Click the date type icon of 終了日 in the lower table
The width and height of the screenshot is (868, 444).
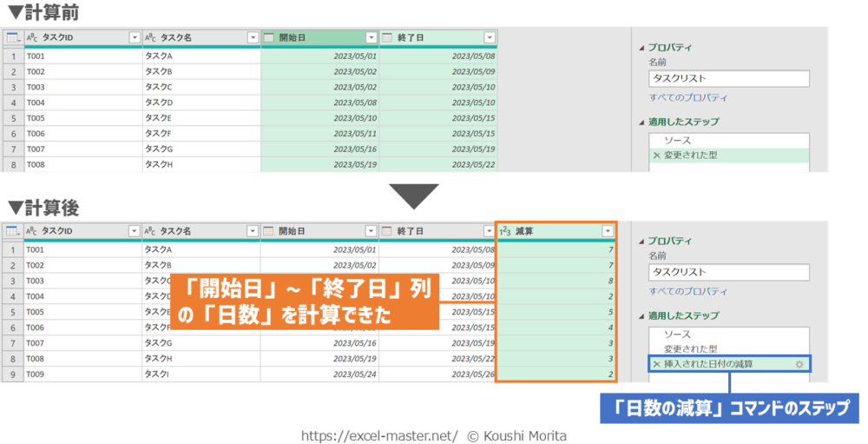tap(387, 231)
